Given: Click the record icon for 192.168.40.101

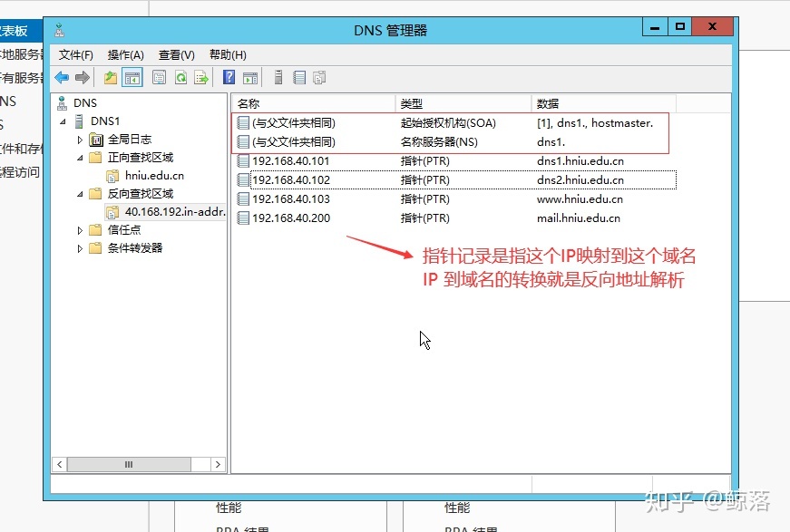Looking at the screenshot, I should click(243, 161).
